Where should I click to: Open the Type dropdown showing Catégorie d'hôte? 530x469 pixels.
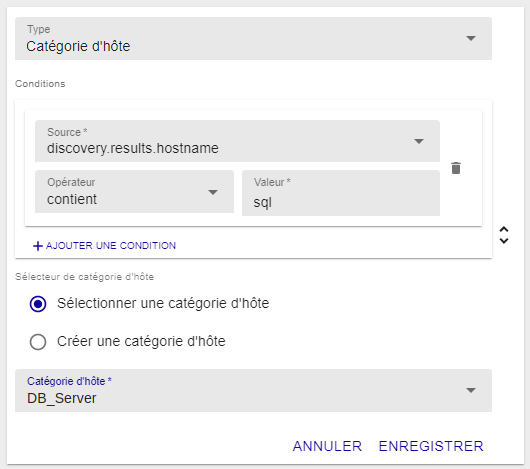click(253, 39)
